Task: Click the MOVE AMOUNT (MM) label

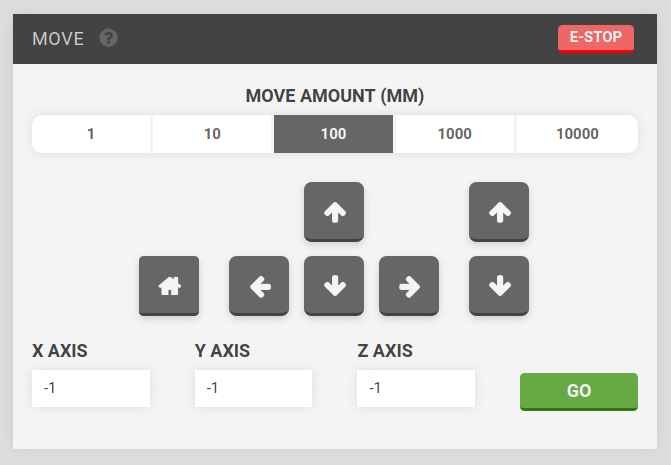Action: [x=335, y=97]
